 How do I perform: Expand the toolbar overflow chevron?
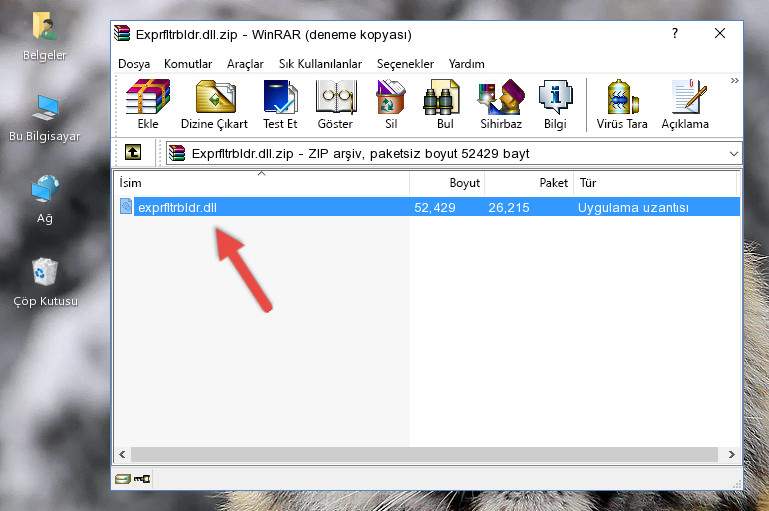(x=734, y=80)
